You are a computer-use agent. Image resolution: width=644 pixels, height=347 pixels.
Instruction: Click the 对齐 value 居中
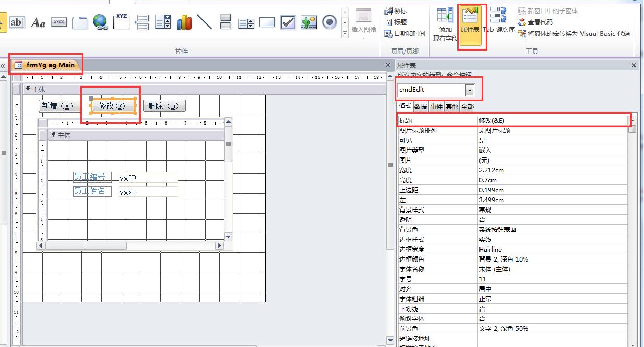(552, 289)
